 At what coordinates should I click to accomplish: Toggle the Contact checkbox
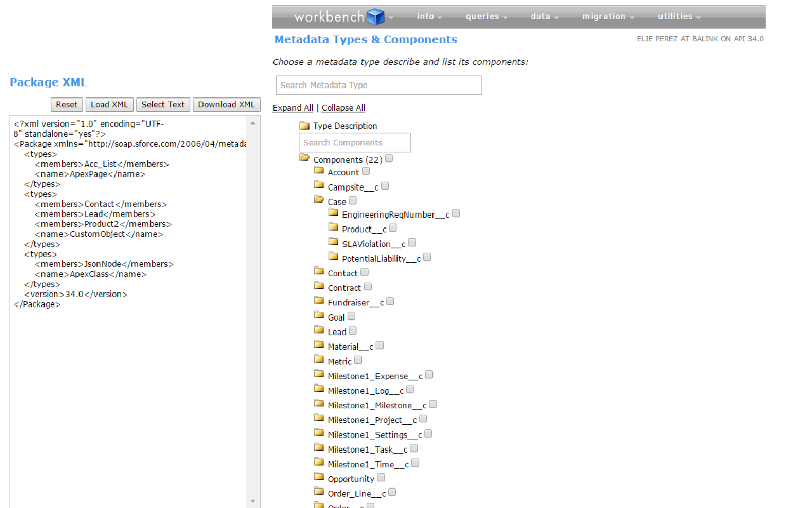coord(364,272)
